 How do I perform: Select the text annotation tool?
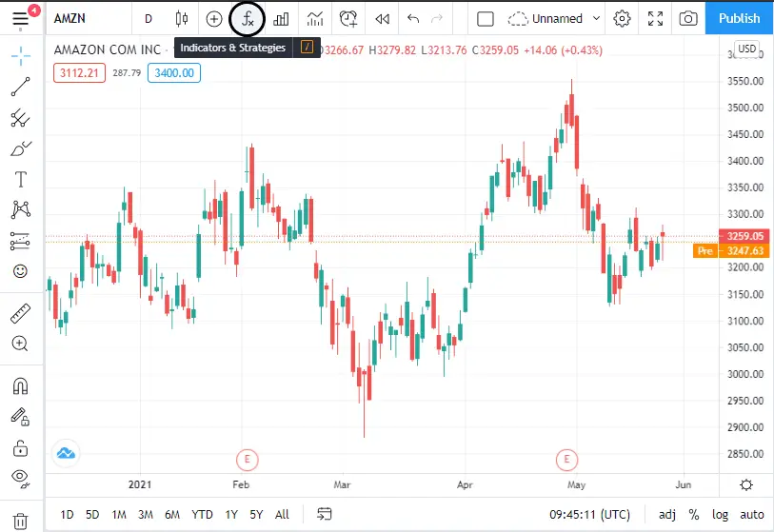21,179
